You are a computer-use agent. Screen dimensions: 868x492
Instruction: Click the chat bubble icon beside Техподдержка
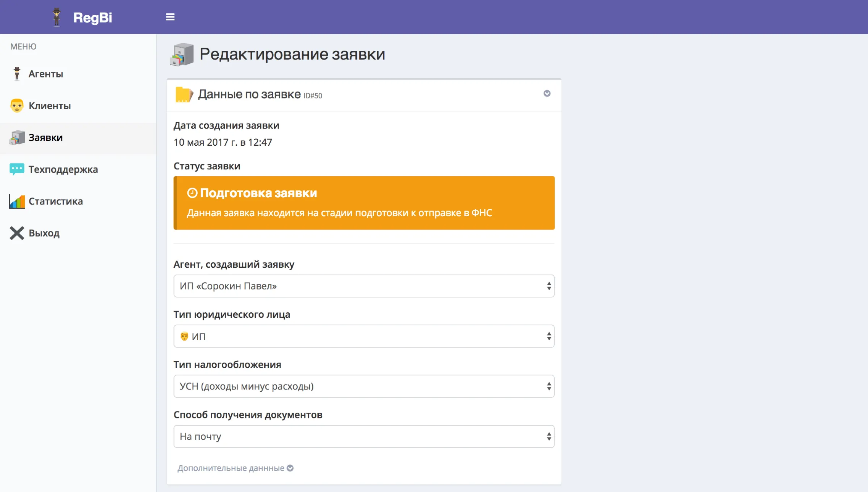tap(17, 169)
